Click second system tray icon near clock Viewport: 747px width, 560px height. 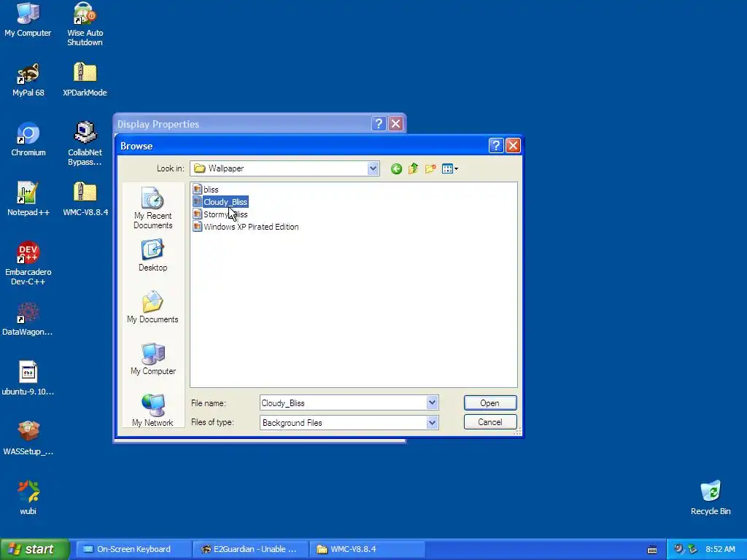(x=692, y=549)
